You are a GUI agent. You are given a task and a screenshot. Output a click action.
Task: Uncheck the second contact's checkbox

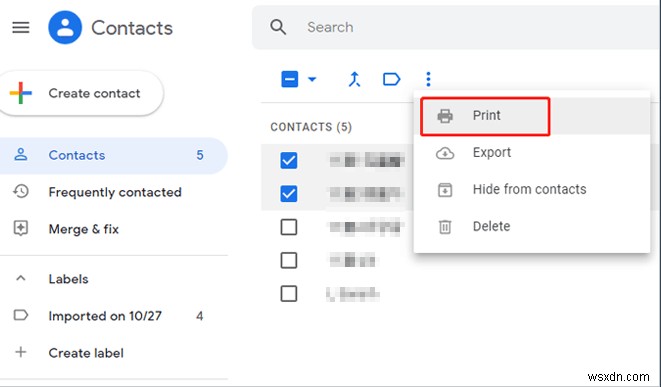[289, 194]
